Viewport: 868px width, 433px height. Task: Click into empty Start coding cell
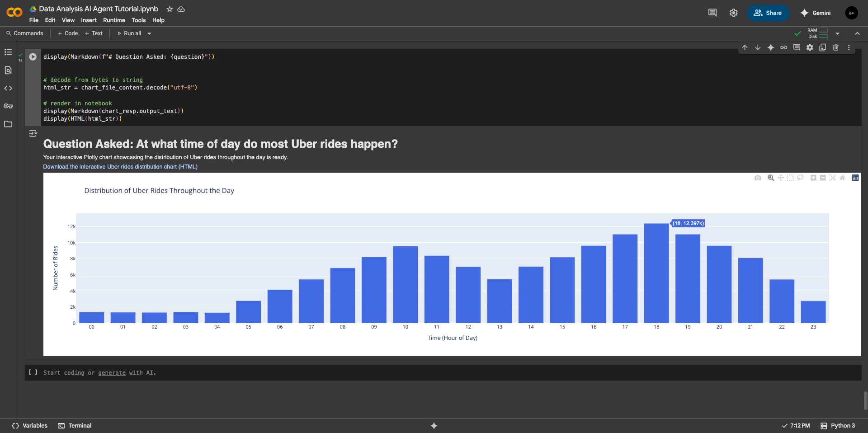tap(443, 373)
